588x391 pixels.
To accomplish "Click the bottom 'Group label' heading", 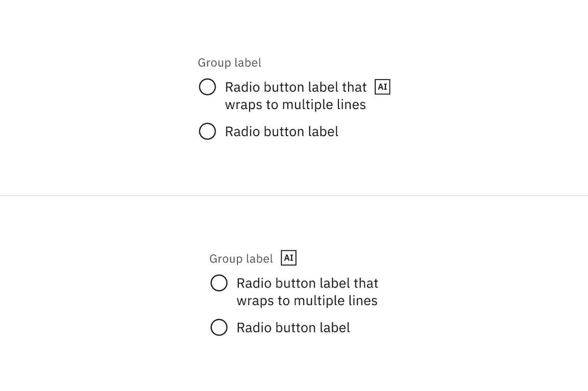I will tap(241, 258).
